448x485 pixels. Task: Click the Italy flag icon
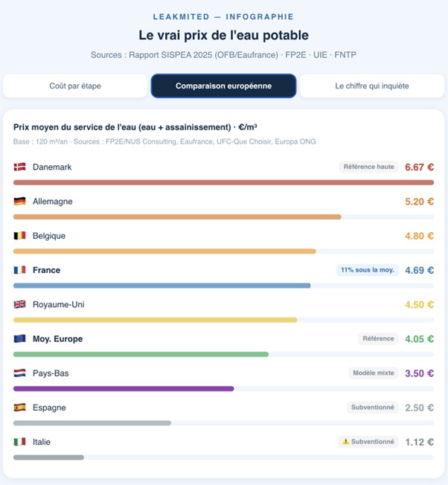tap(19, 442)
